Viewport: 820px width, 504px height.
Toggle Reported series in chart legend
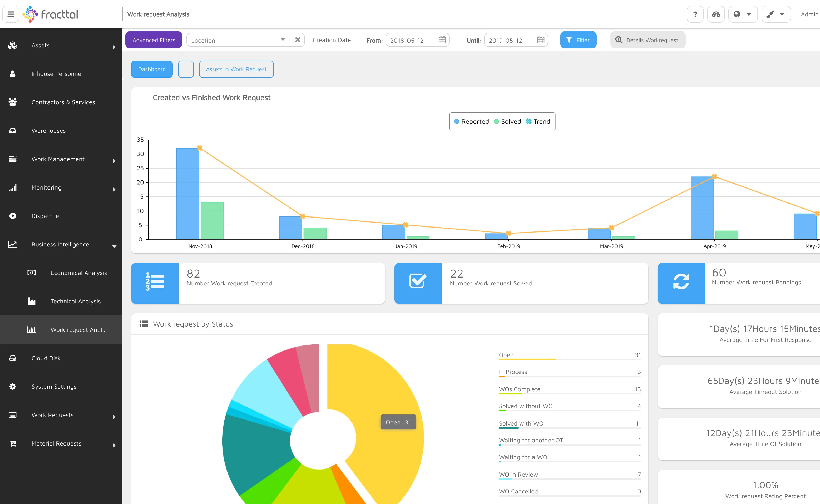471,122
